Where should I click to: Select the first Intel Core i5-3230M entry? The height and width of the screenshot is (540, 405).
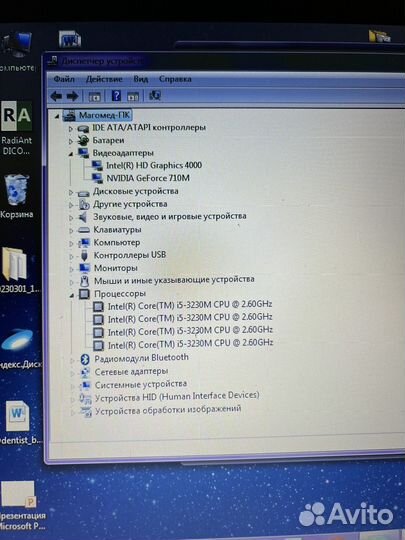pos(190,305)
